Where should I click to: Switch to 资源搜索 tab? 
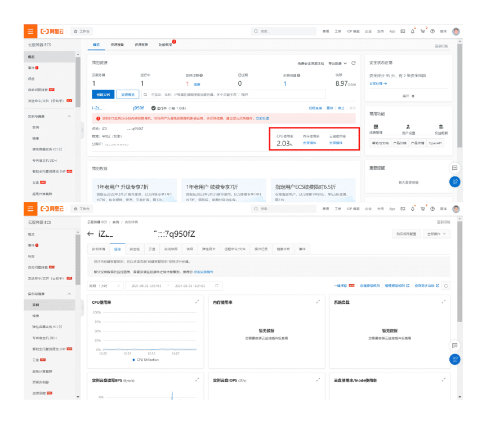[117, 45]
